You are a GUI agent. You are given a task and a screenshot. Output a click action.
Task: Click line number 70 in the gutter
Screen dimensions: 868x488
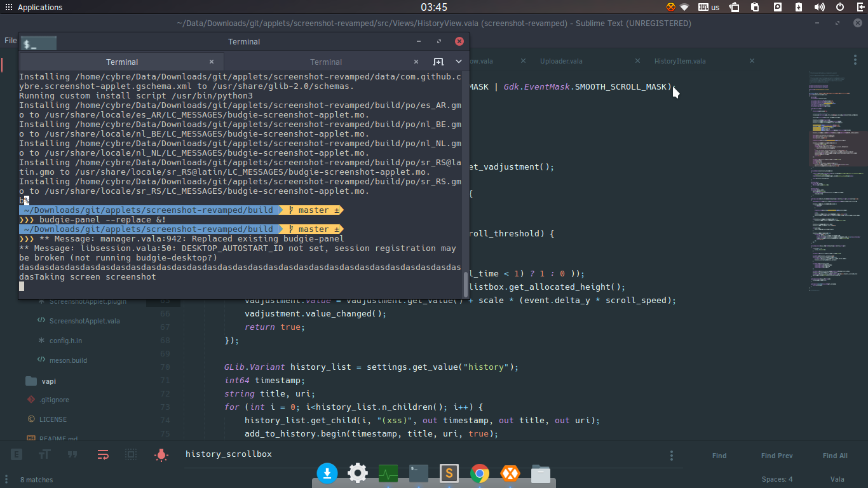165,367
